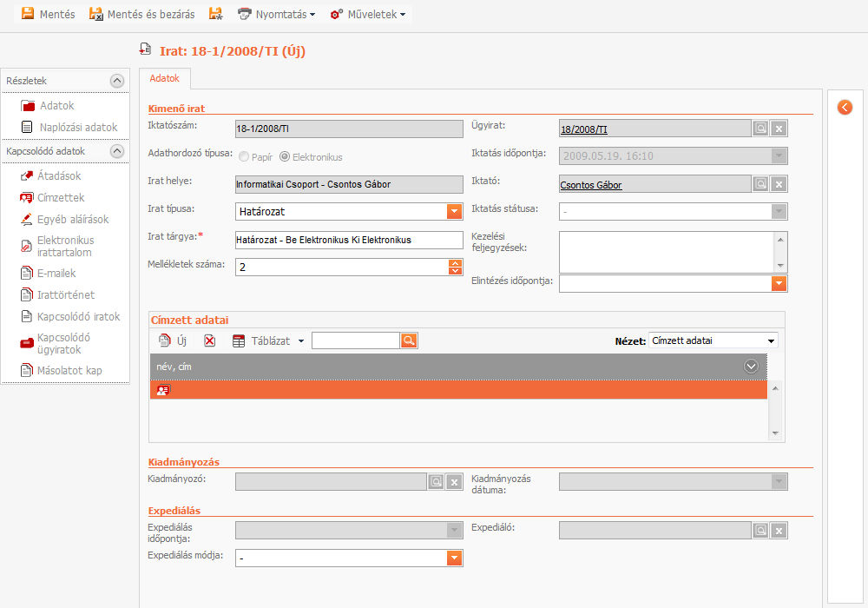Viewport: 868px width, 608px height.
Task: Clear the Ügyirat field with the X button
Action: (779, 129)
